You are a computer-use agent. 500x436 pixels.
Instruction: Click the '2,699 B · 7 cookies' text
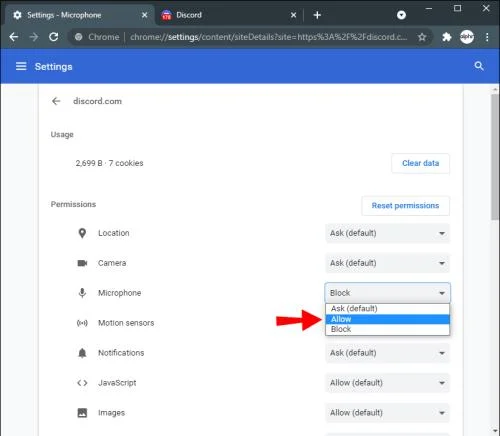point(109,163)
